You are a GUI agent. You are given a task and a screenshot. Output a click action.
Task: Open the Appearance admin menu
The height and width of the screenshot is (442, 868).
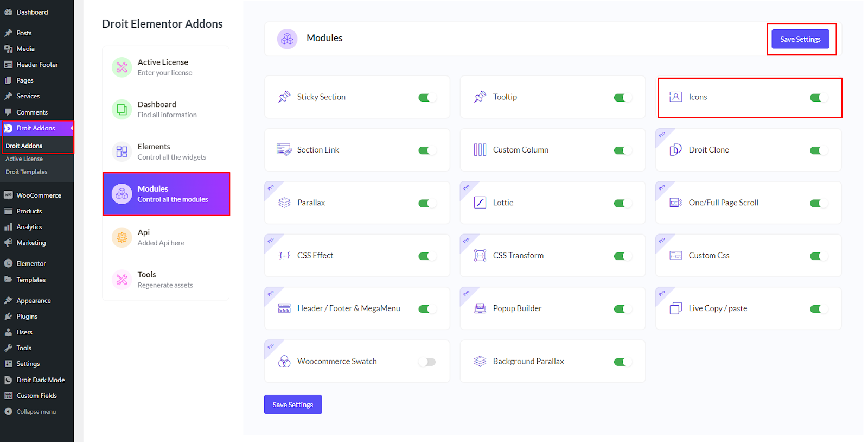coord(37,301)
